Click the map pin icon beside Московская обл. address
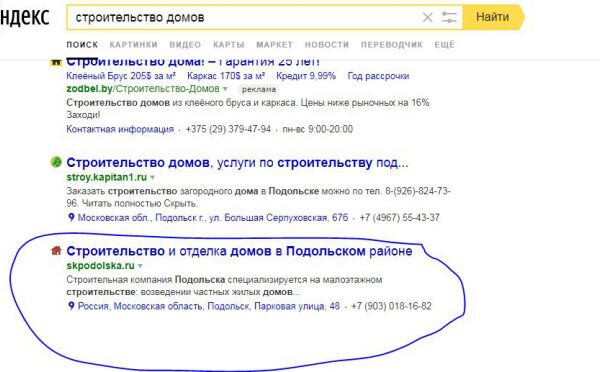The width and height of the screenshot is (600, 372). tap(71, 217)
